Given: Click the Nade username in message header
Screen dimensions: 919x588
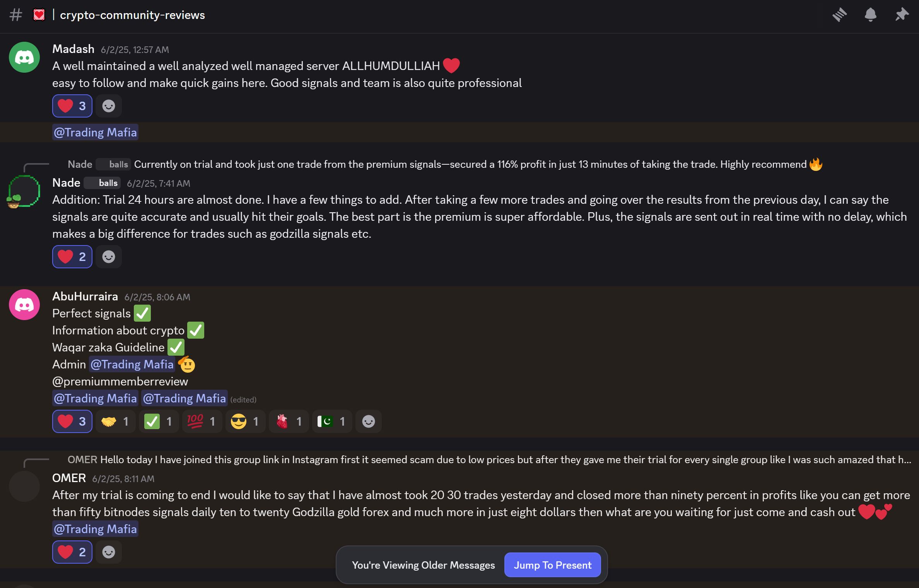Looking at the screenshot, I should click(66, 183).
